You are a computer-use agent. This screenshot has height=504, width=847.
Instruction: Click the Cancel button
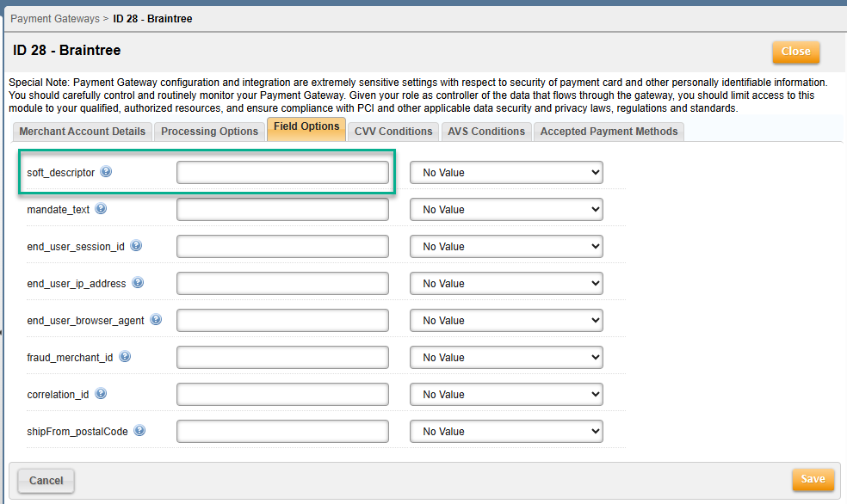tap(46, 481)
